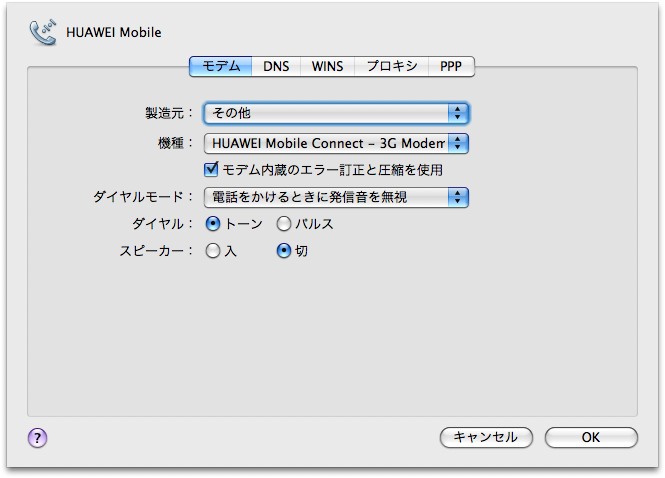This screenshot has height=478, width=665.
Task: Click the 機種 label
Action: 175,143
